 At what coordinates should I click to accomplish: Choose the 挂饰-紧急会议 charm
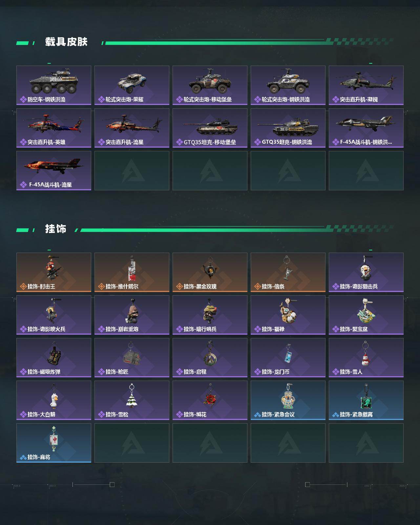coord(288,400)
